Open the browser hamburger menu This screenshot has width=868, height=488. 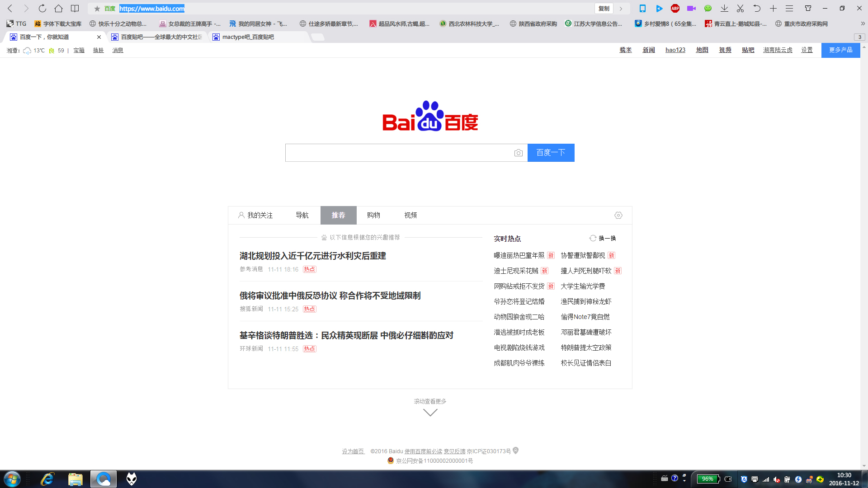point(789,9)
